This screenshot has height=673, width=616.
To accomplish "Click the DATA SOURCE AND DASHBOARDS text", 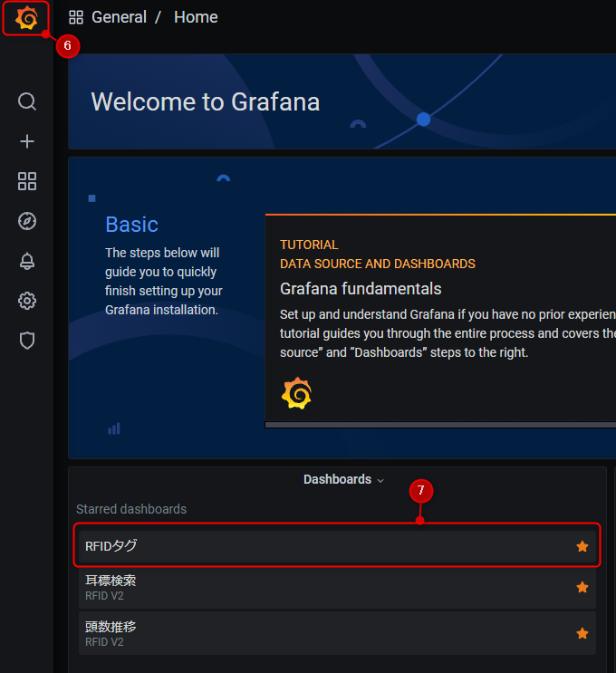I will 378,264.
